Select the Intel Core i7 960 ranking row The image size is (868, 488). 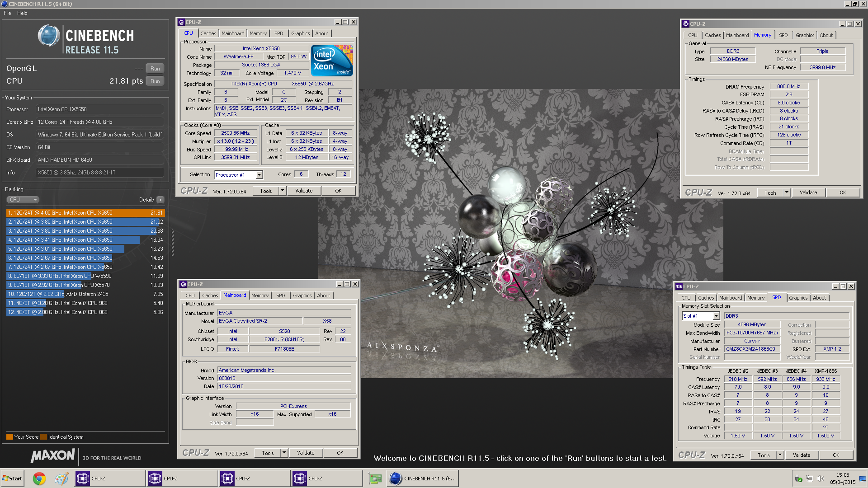tap(85, 303)
